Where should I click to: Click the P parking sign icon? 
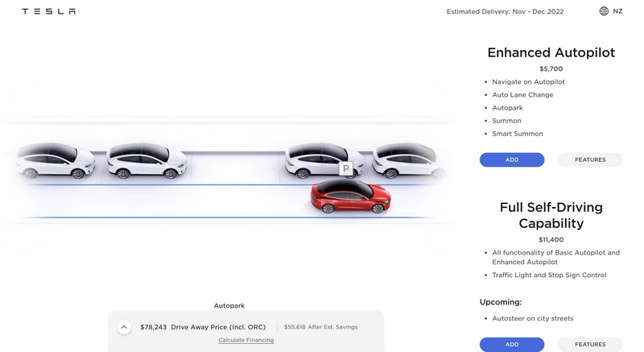coord(346,168)
